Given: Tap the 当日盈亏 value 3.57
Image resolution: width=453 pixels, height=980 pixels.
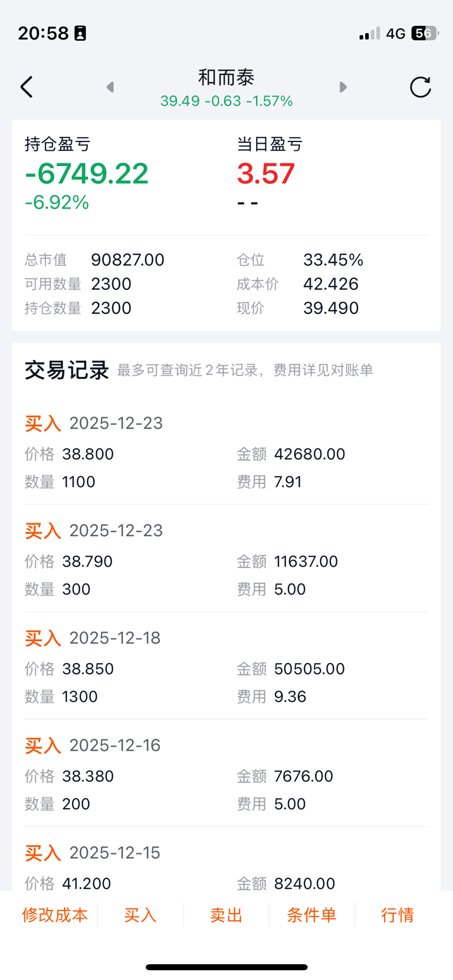Looking at the screenshot, I should (x=265, y=174).
